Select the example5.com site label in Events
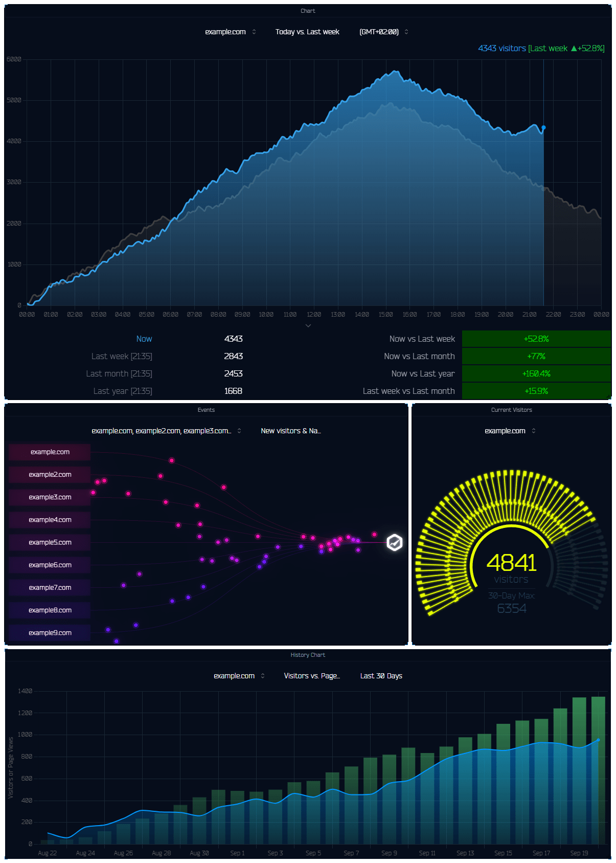 pyautogui.click(x=50, y=542)
